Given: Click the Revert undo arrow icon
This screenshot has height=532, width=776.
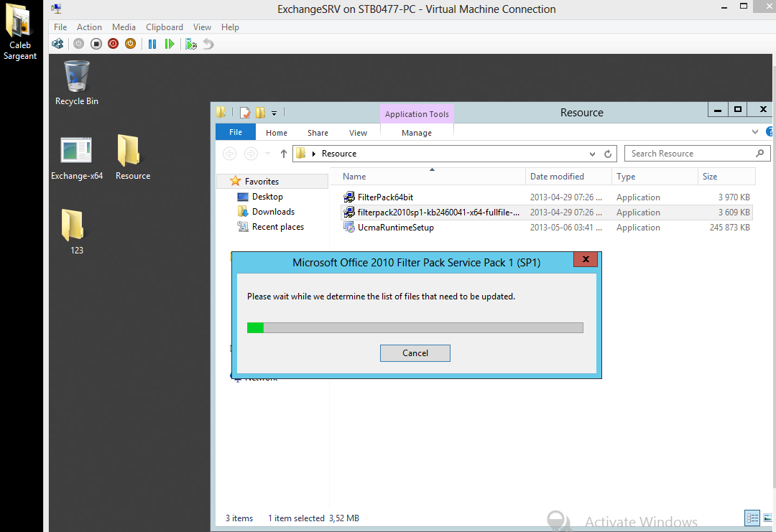Looking at the screenshot, I should [x=208, y=44].
